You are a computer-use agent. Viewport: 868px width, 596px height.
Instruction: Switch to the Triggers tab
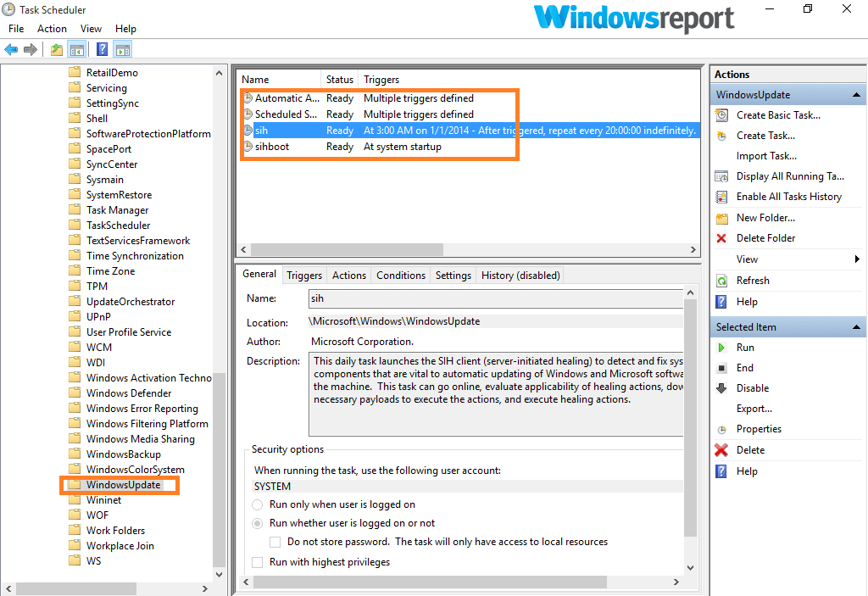(x=304, y=276)
